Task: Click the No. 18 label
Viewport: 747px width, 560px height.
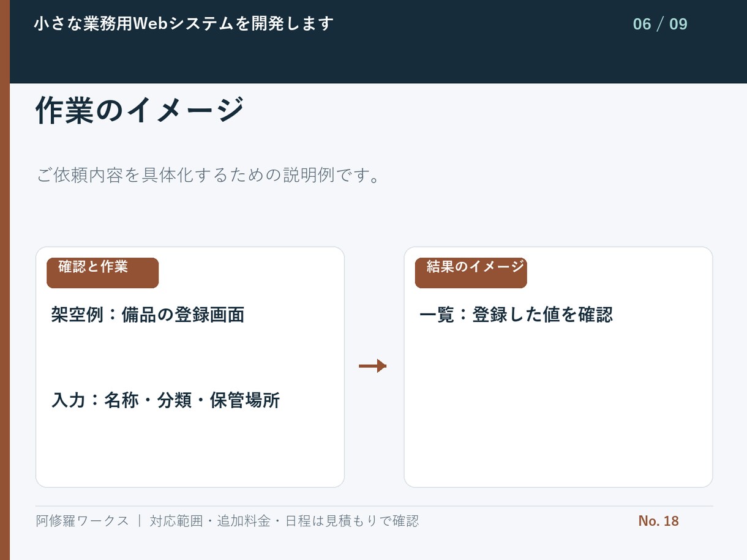Action: tap(659, 521)
